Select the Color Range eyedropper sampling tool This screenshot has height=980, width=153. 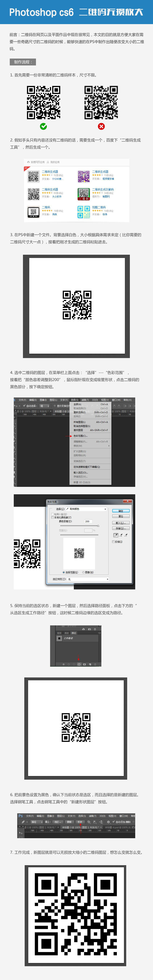(x=116, y=535)
